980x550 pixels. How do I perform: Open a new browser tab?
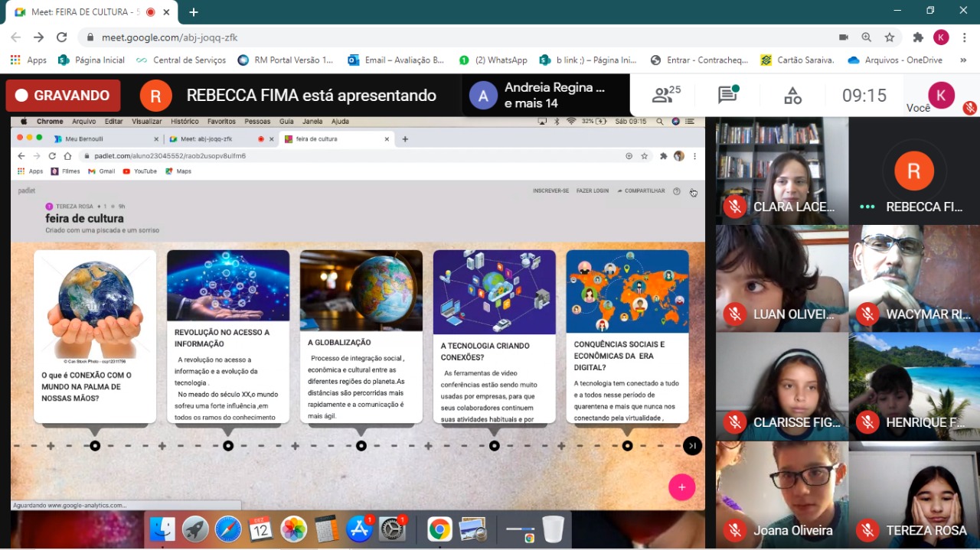click(x=194, y=12)
